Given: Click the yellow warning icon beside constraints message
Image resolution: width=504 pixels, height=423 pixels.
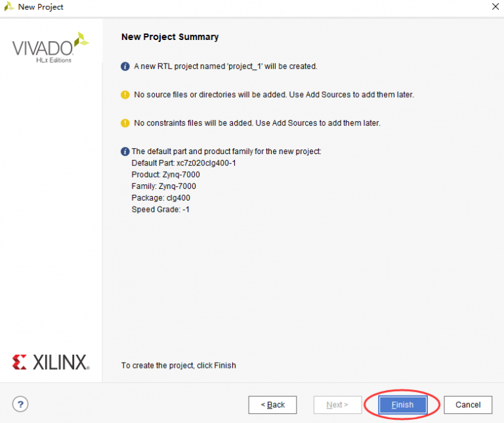Looking at the screenshot, I should tap(125, 123).
